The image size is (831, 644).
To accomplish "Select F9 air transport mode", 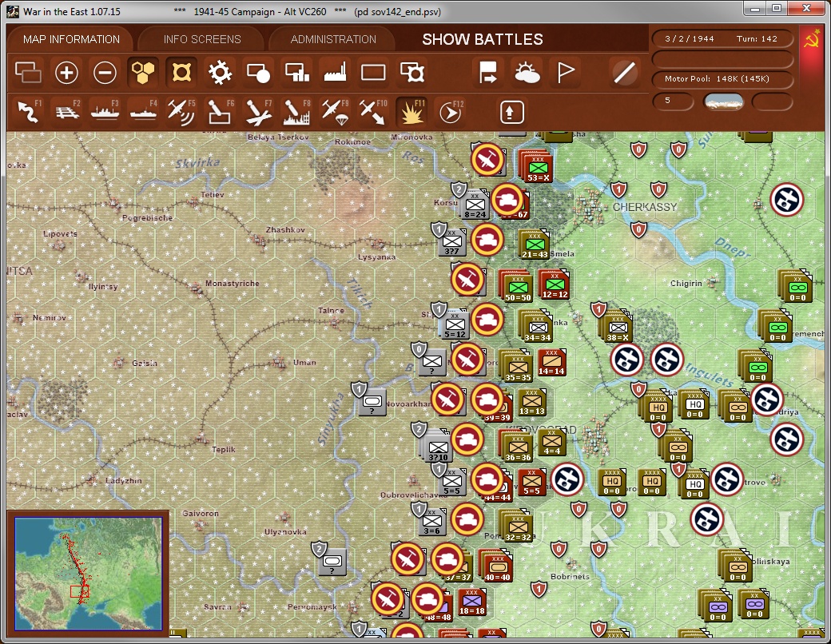I will tap(335, 112).
